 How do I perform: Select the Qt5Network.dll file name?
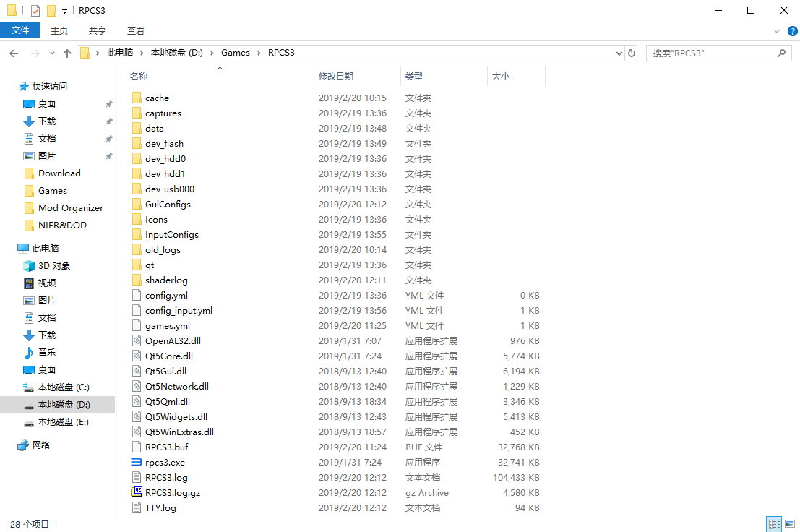177,387
